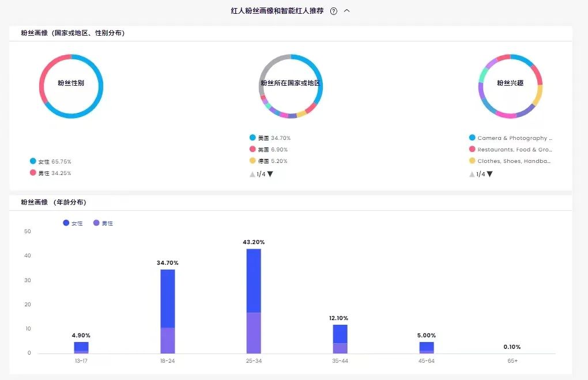Image resolution: width=588 pixels, height=380 pixels.
Task: Click the 30 tick on the vertical axis
Action: click(27, 280)
